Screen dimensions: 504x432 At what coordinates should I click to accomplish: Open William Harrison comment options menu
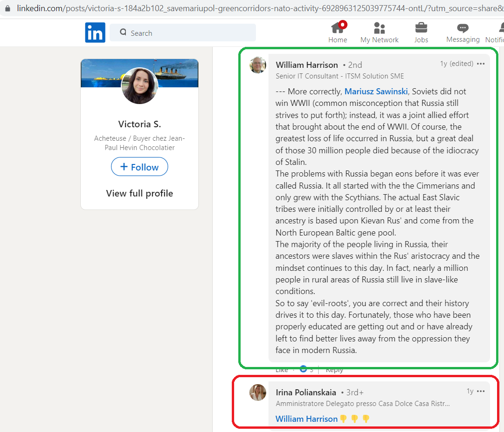[x=480, y=64]
